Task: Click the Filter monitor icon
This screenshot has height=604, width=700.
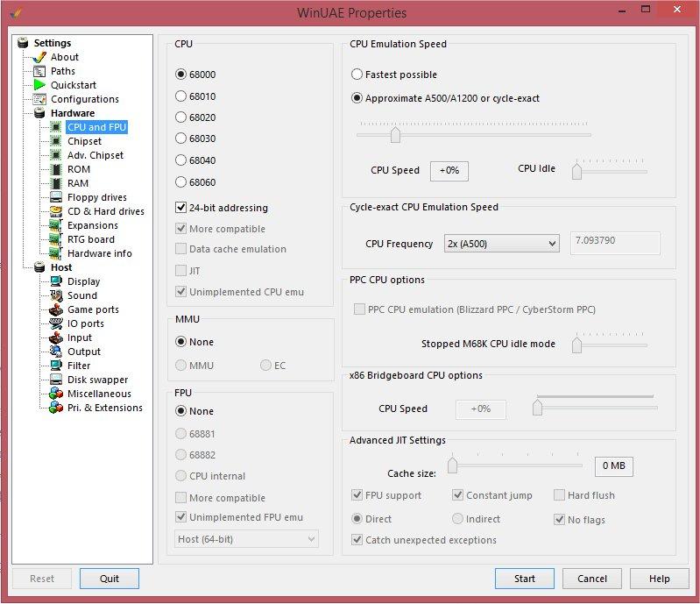Action: 56,366
